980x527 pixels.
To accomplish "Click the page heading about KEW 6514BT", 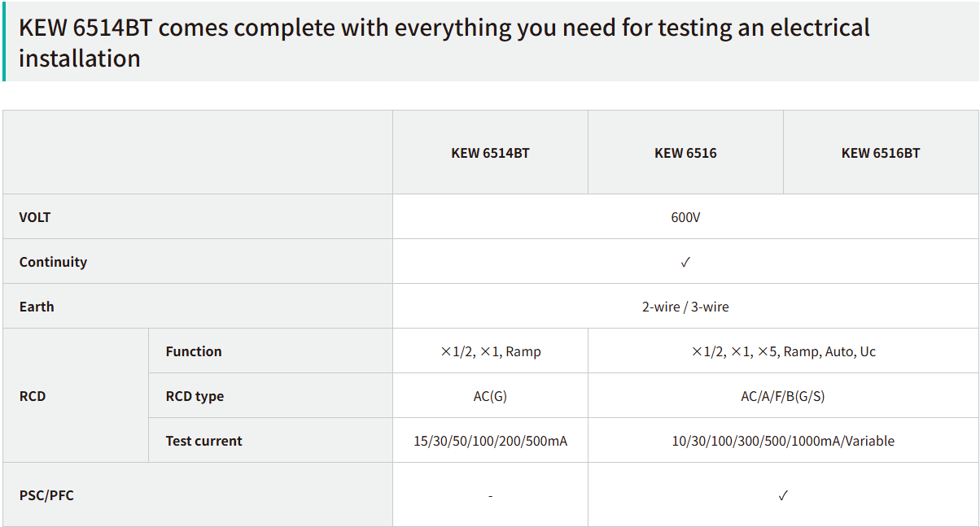I will pos(444,42).
